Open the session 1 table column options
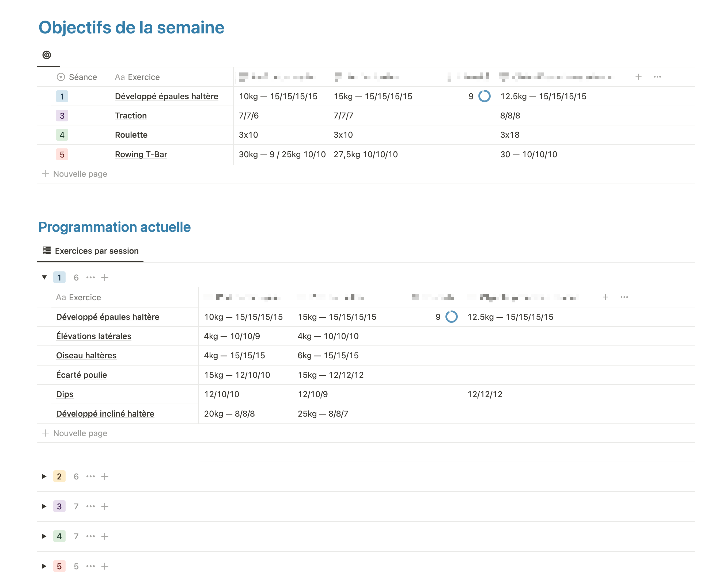 click(x=624, y=297)
